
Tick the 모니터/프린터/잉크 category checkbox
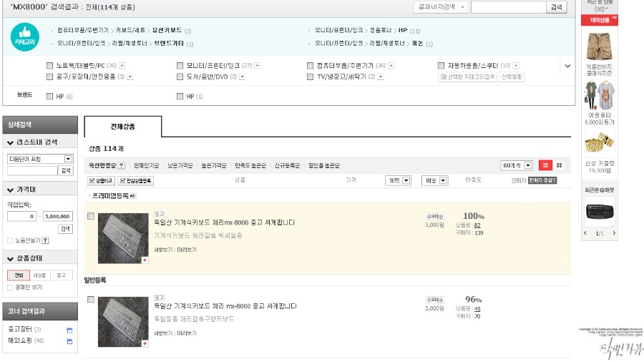[x=180, y=66]
